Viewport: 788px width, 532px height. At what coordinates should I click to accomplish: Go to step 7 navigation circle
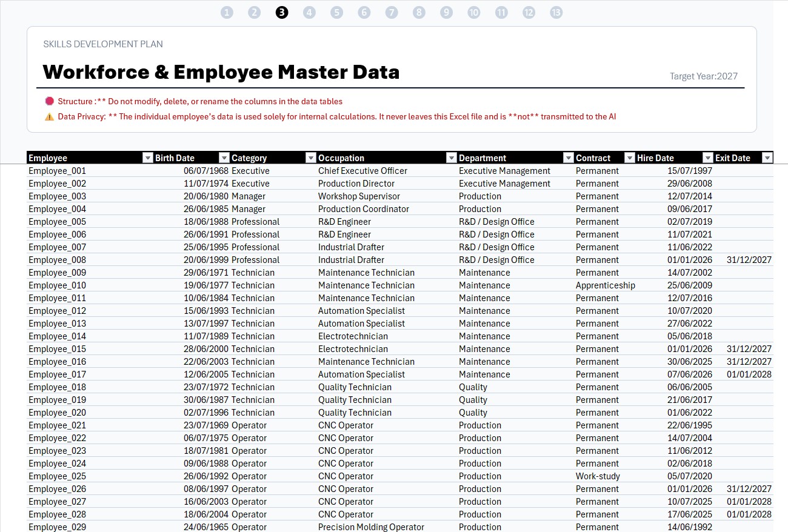tap(392, 13)
